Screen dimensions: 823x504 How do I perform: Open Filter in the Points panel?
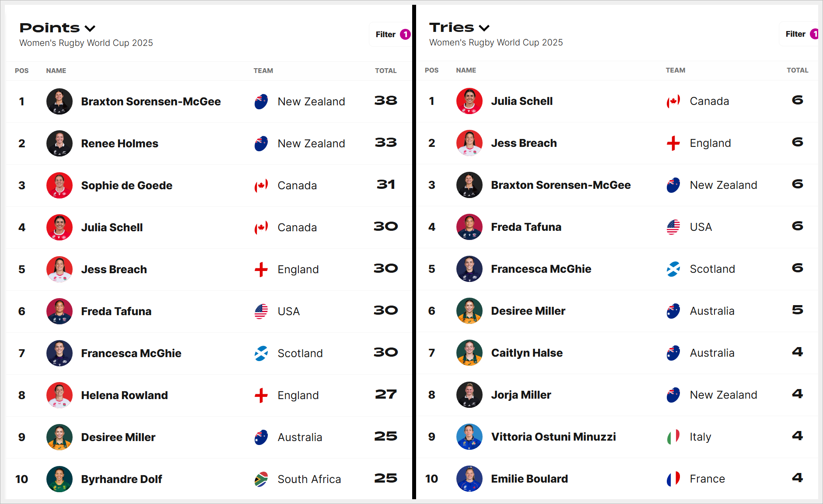391,35
